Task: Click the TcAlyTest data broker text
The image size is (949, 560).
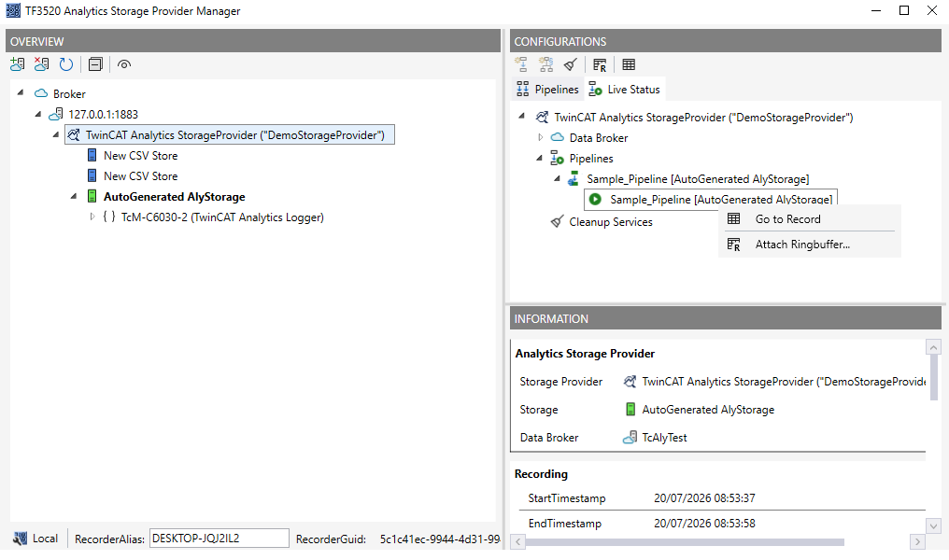Action: click(664, 437)
